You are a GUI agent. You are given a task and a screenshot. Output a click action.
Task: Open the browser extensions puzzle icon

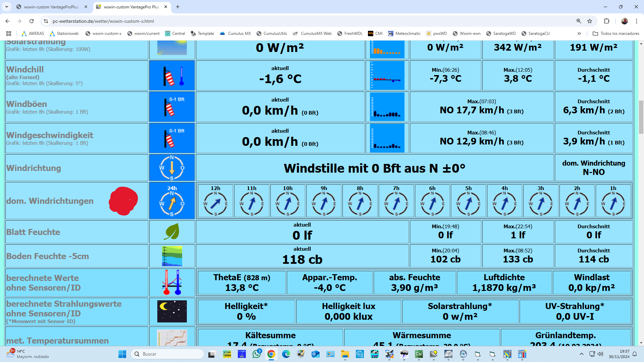point(606,21)
